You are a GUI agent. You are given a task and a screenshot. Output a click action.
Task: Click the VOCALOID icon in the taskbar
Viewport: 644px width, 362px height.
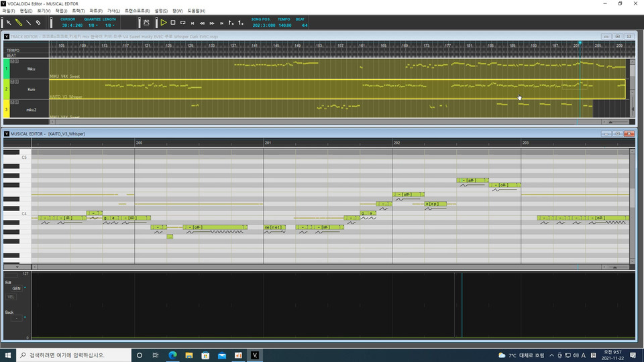(255, 355)
